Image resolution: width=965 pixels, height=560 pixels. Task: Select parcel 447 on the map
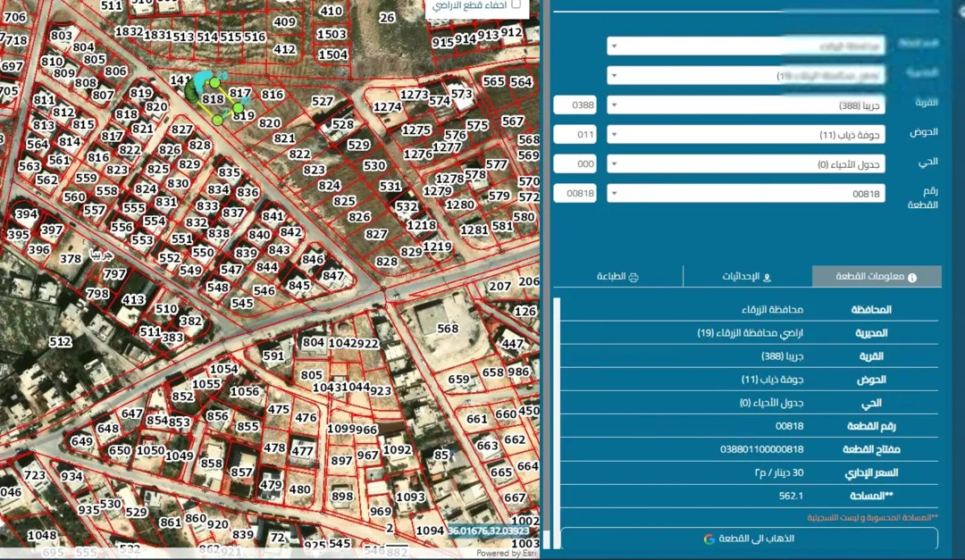click(x=513, y=343)
